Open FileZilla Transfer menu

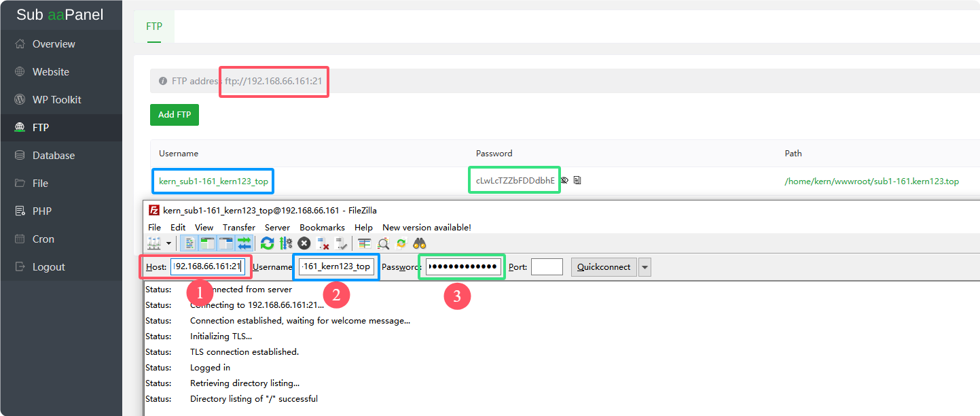(239, 227)
